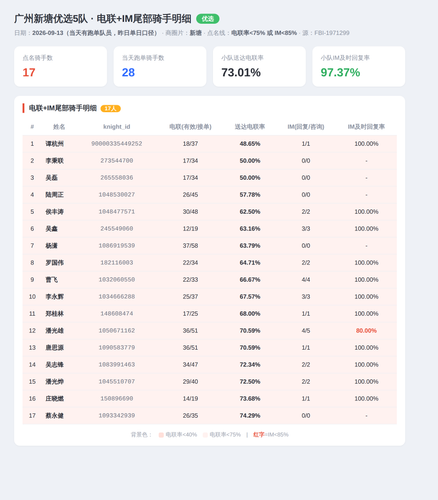438x500 pixels.
Task: Click knight_id 1048477571
Action: pyautogui.click(x=117, y=212)
